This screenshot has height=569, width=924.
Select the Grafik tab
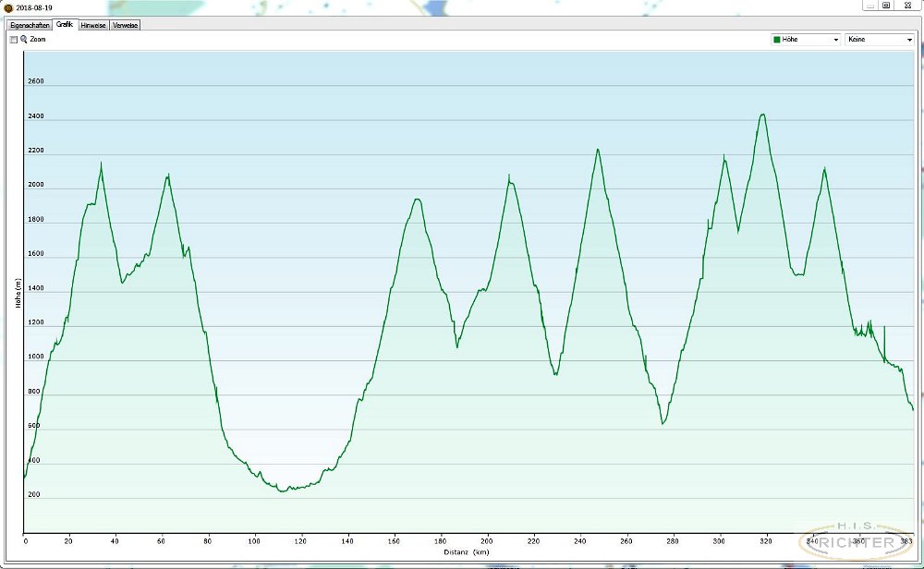coord(65,25)
